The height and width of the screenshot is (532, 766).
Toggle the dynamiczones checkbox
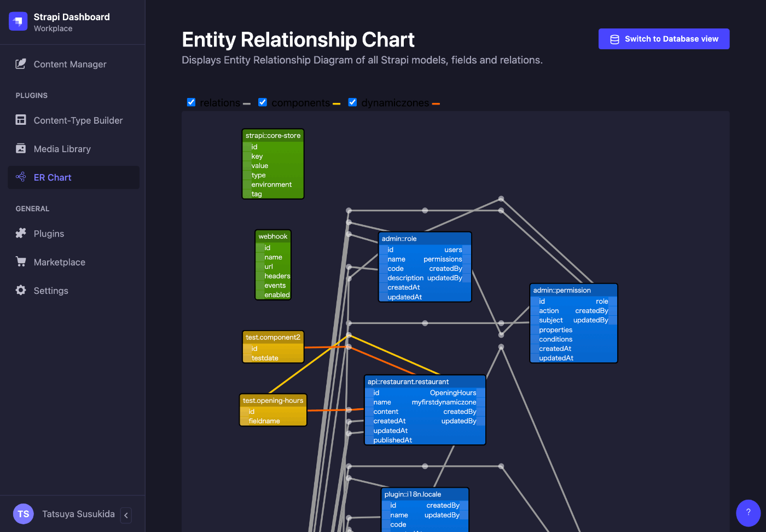pos(353,102)
